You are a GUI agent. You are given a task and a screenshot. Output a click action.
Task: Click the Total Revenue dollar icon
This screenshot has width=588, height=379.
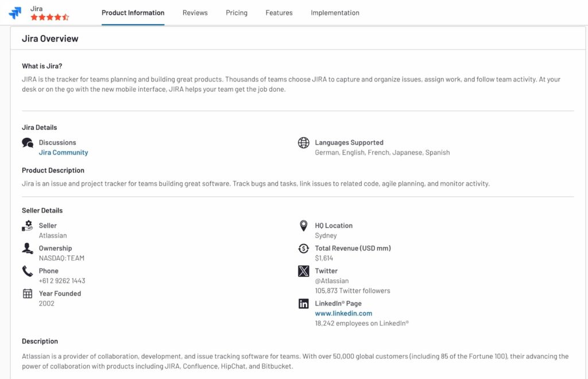click(x=303, y=248)
